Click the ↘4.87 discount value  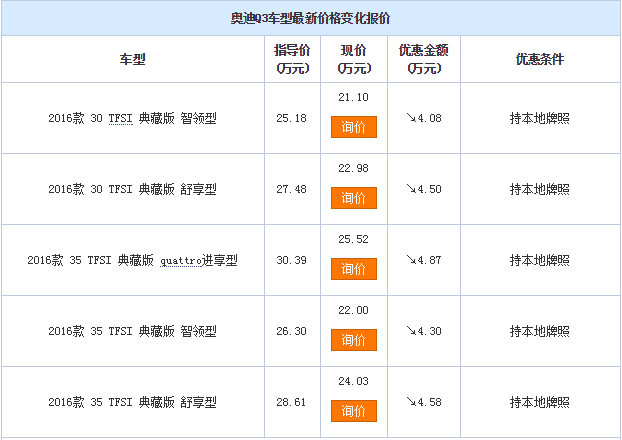424,260
